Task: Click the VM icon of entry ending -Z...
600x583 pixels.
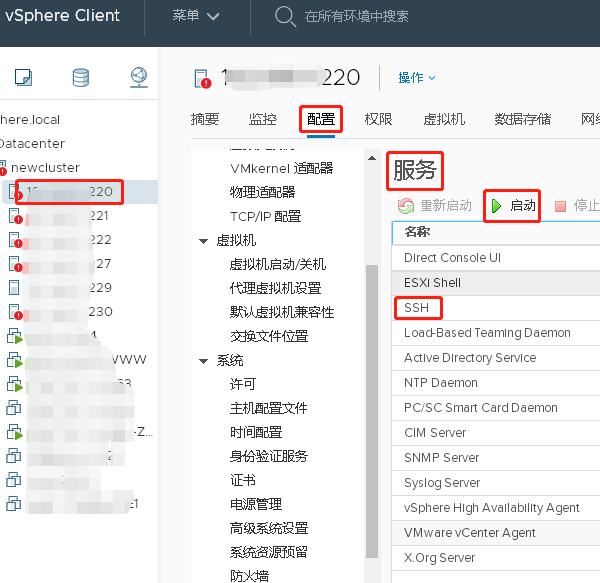Action: pos(15,432)
